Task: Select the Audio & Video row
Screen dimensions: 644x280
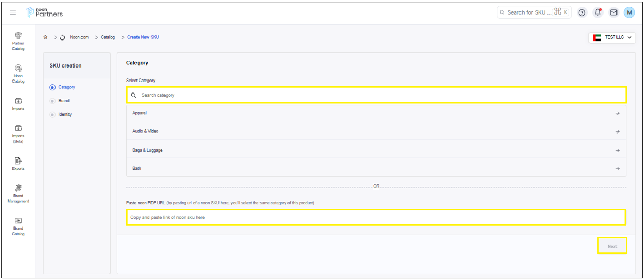Action: (x=376, y=131)
